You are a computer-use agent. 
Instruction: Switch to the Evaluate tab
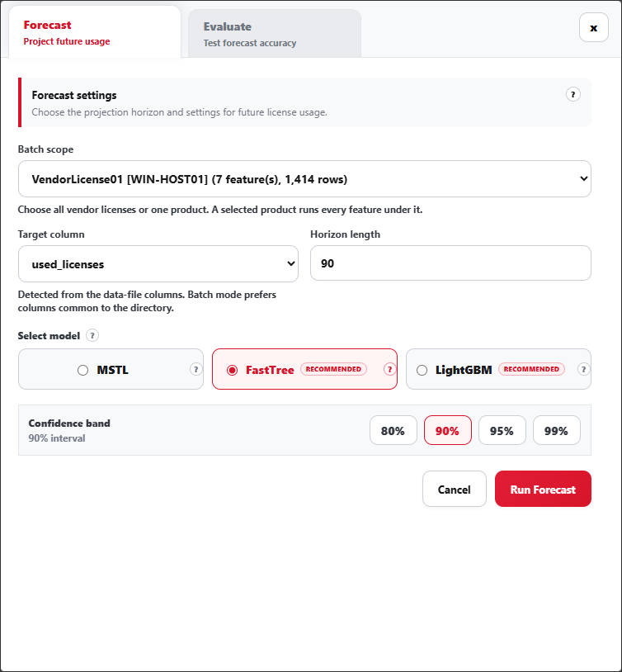(275, 34)
